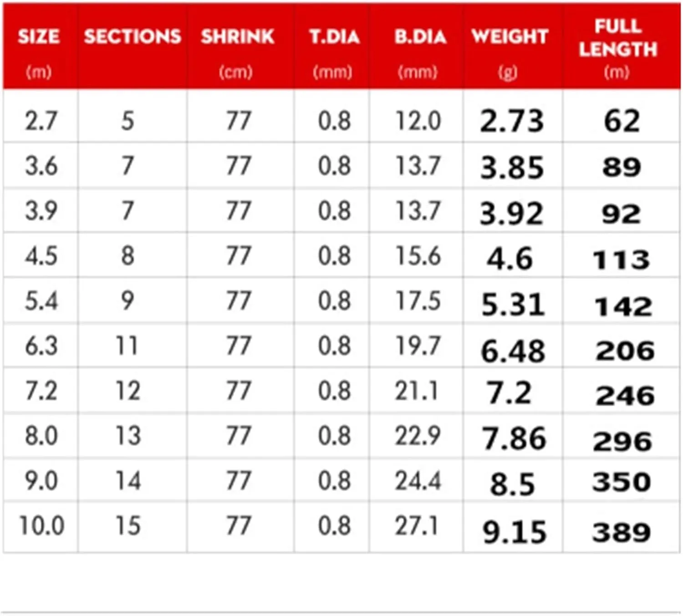Select the FULL LENGTH column header

(x=618, y=37)
